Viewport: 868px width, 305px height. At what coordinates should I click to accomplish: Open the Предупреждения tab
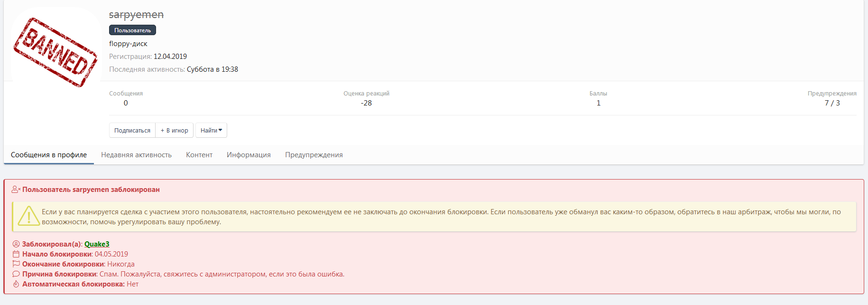[314, 155]
